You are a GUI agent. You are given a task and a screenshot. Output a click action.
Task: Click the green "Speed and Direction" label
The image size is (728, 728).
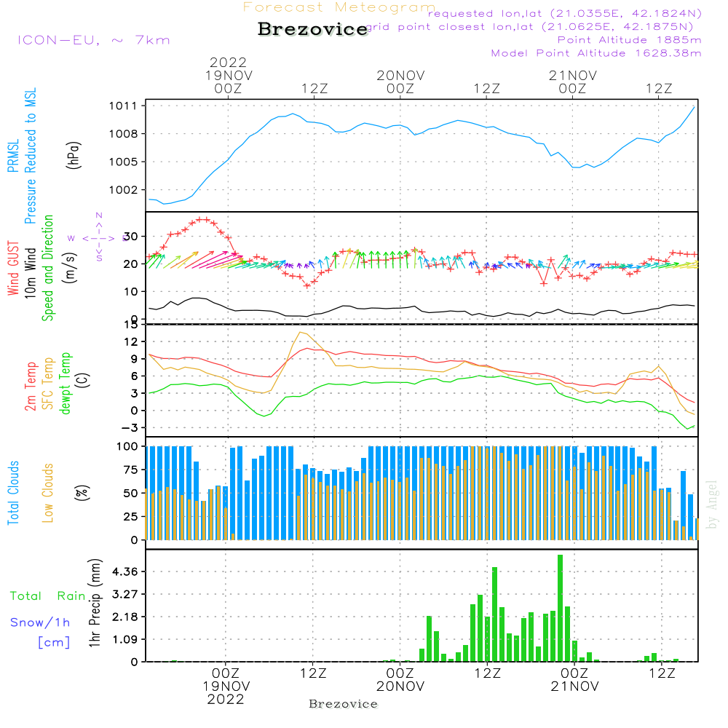pyautogui.click(x=48, y=268)
